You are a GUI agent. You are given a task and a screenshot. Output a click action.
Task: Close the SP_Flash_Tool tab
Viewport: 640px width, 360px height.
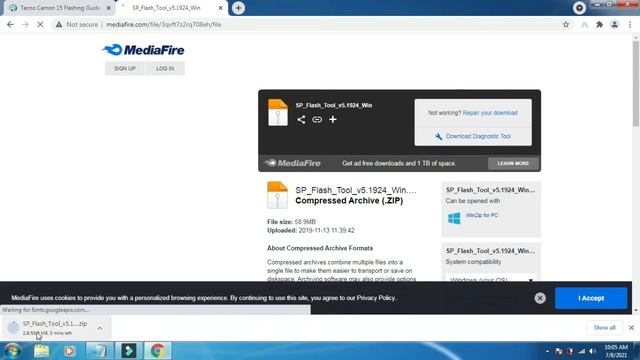click(x=220, y=8)
